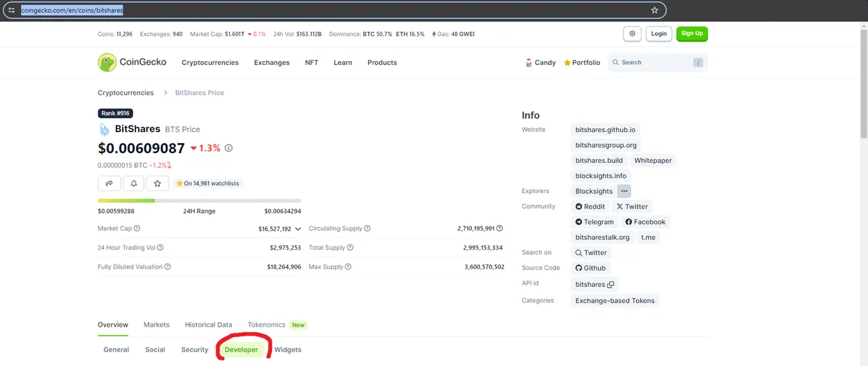Open the NFT menu
The image size is (868, 366).
pos(311,62)
